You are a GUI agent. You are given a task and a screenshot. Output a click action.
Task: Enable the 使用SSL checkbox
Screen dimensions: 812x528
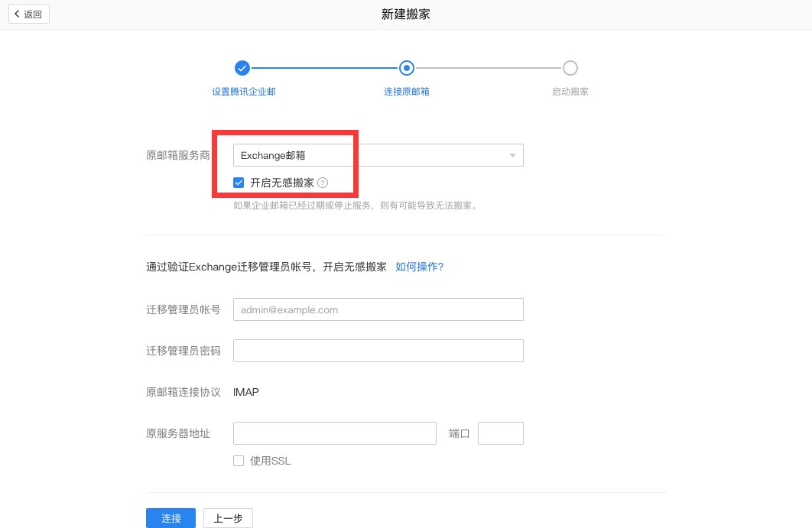pos(239,461)
